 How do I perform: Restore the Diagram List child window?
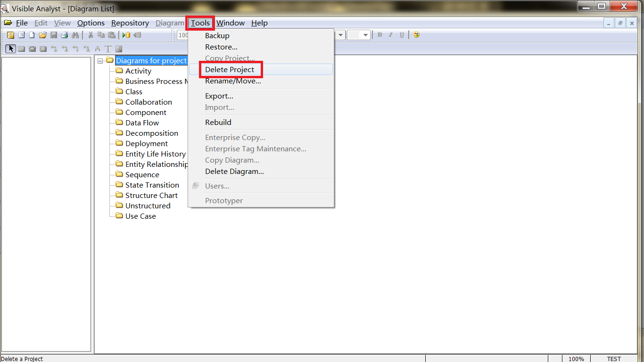(620, 23)
